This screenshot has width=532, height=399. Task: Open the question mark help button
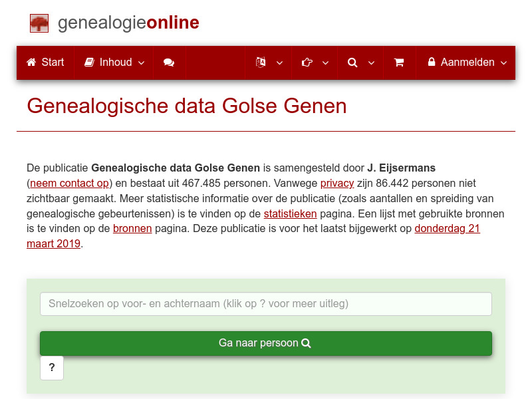coord(52,368)
